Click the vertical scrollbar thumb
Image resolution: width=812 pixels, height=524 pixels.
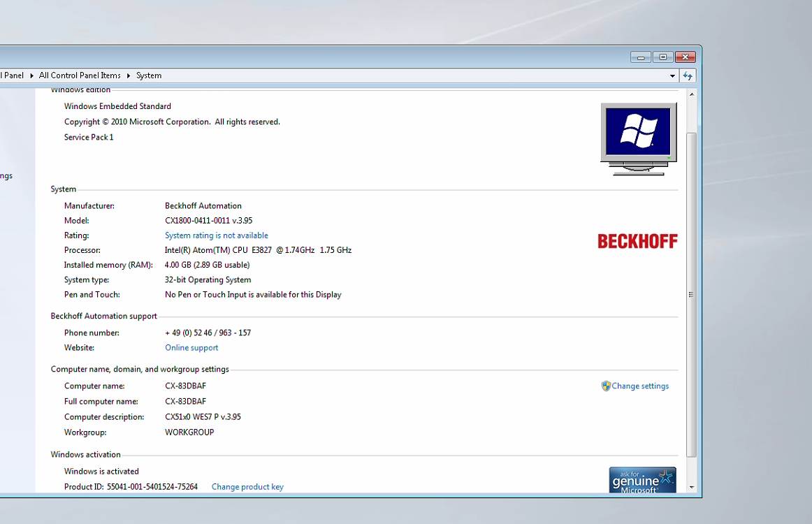[691, 293]
